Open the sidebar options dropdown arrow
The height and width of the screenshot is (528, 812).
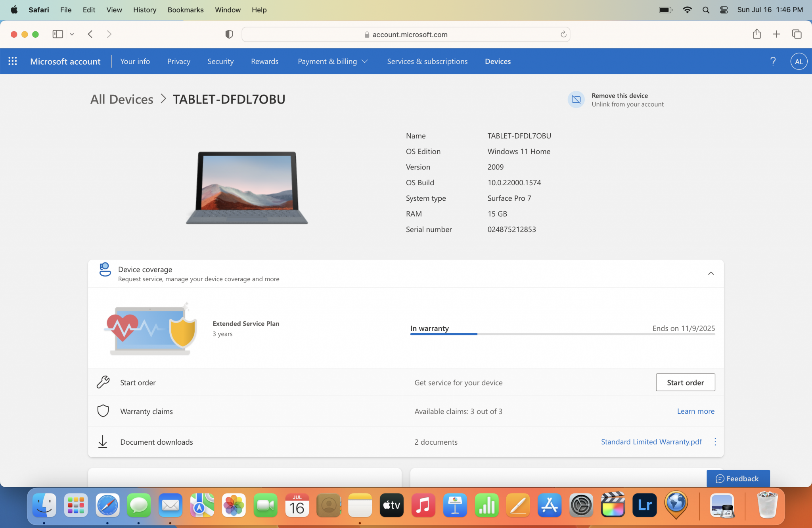point(72,34)
